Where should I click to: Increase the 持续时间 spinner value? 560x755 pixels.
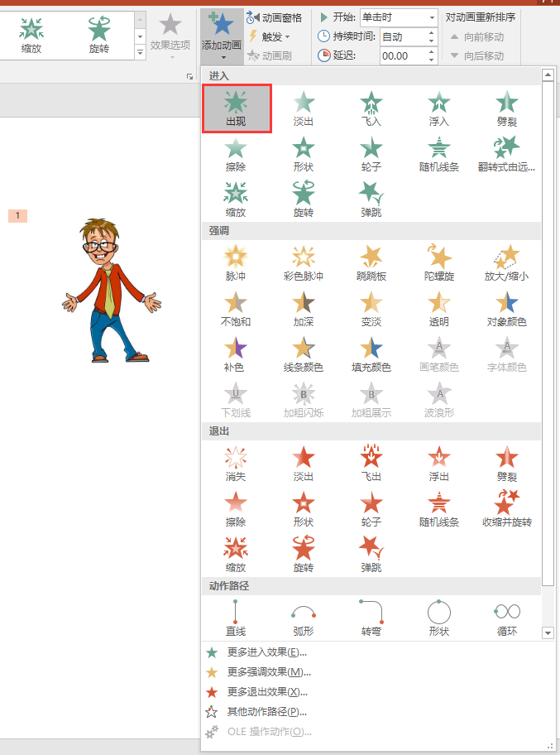click(432, 32)
